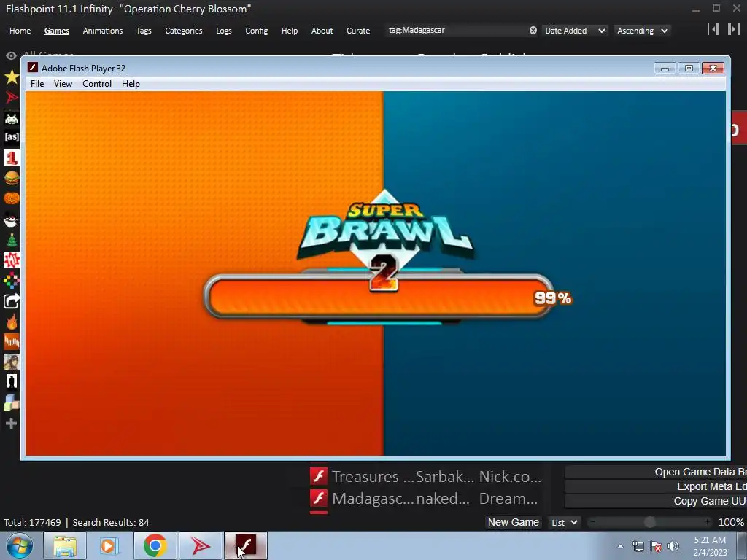Open the yellow star Favorites playlist
The width and height of the screenshot is (747, 560).
tap(12, 77)
